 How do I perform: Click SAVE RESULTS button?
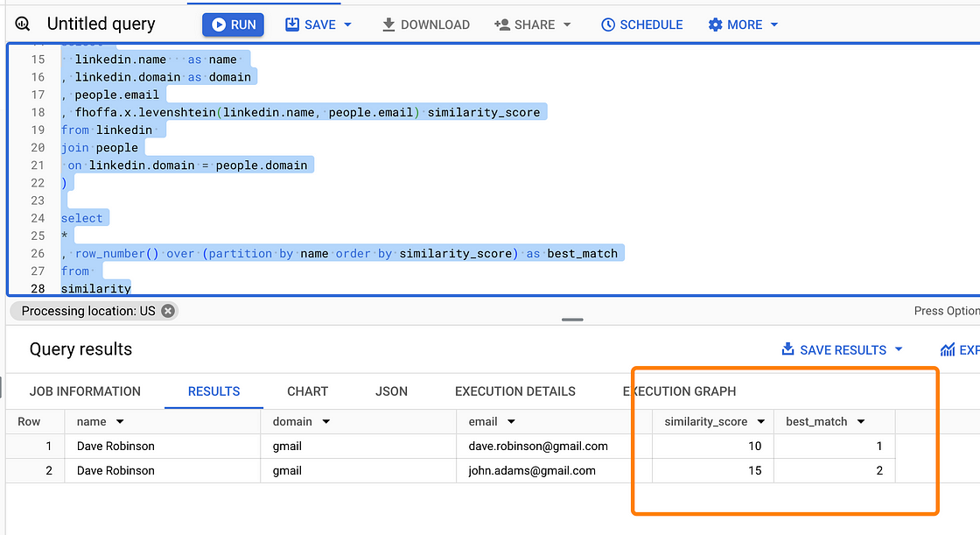tap(835, 349)
